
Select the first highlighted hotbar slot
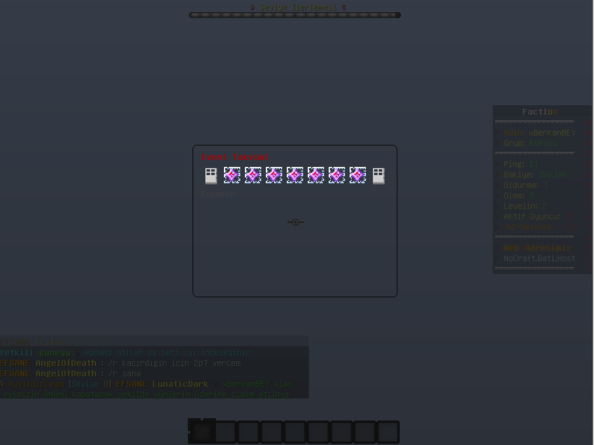coord(202,431)
